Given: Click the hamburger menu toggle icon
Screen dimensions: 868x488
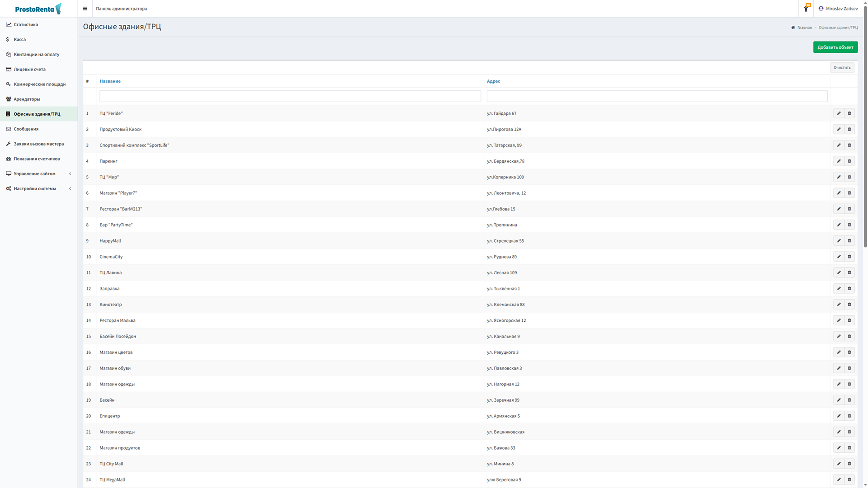Looking at the screenshot, I should (85, 9).
